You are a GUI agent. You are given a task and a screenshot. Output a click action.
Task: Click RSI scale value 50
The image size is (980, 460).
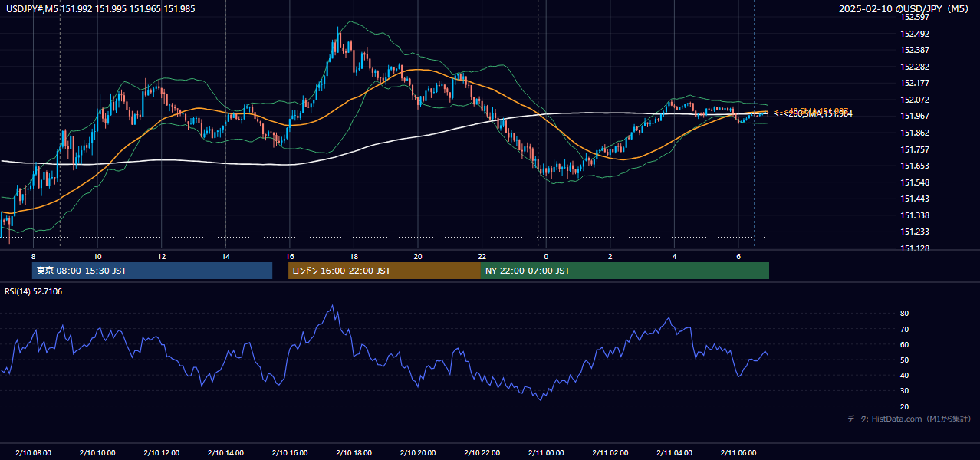pyautogui.click(x=905, y=360)
